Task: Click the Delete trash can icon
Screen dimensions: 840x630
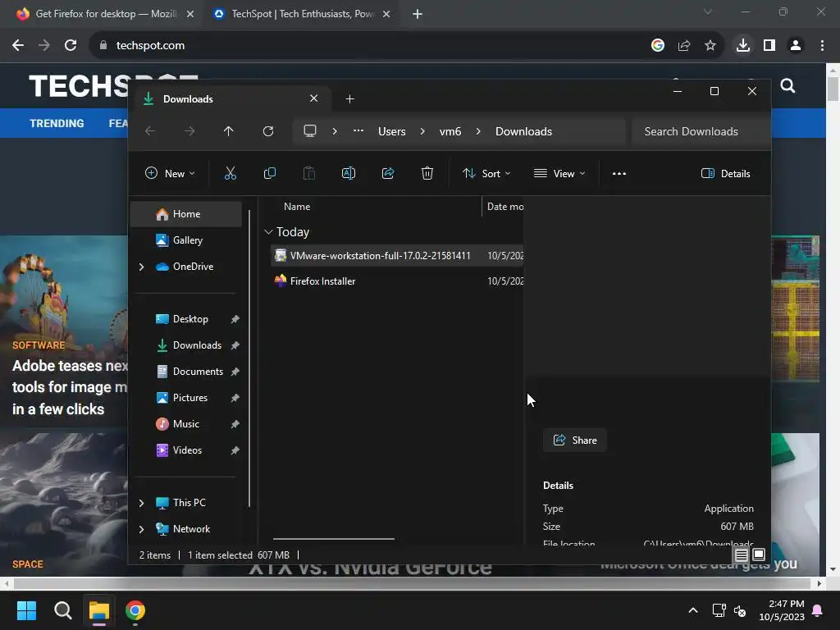Action: point(427,173)
